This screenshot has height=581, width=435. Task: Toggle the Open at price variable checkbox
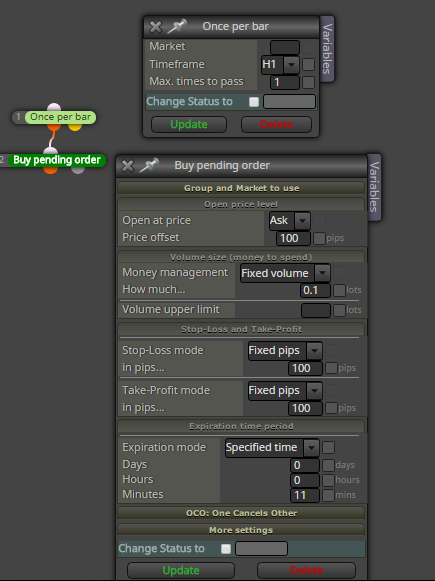(319, 220)
